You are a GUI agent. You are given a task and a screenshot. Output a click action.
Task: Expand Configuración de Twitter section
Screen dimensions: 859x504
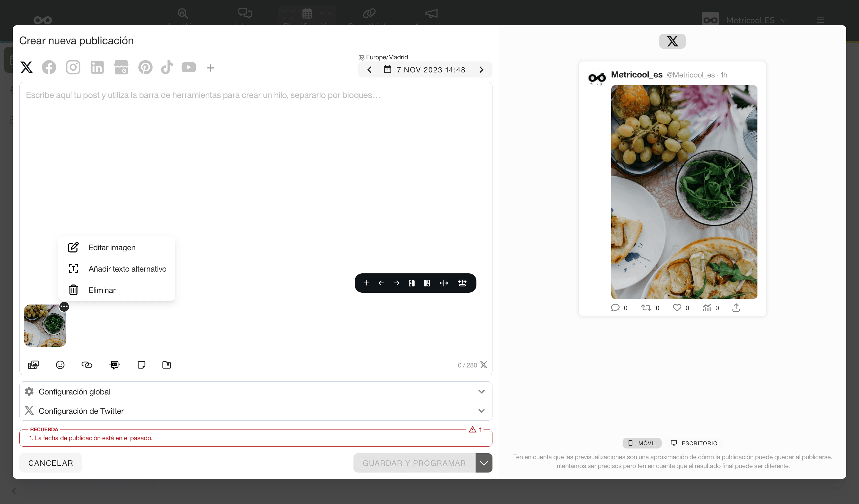[x=256, y=411]
